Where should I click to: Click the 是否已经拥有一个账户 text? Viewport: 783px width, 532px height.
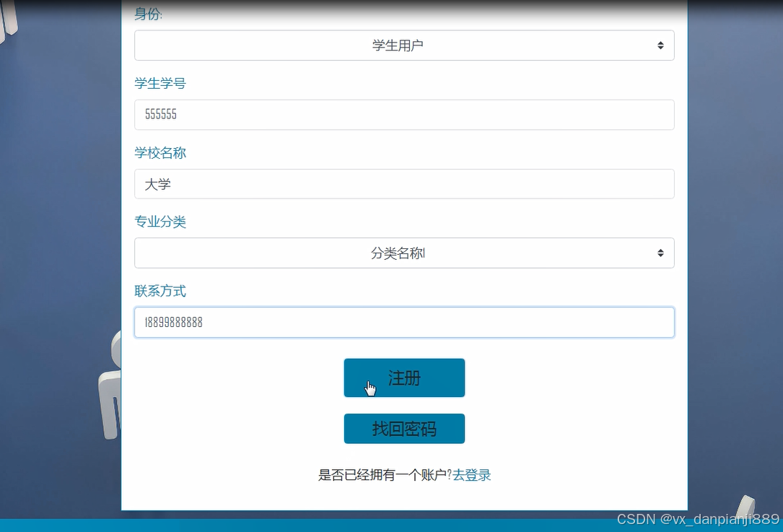(385, 474)
